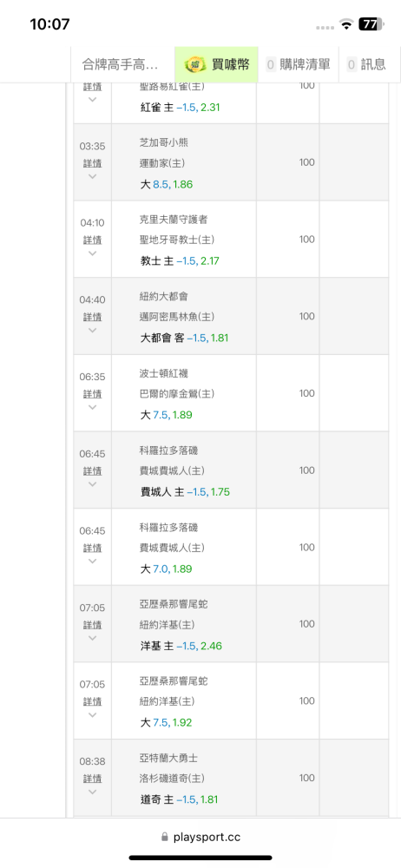The width and height of the screenshot is (401, 868).
Task: Tap the lock icon by playsport.cc
Action: coord(164,837)
